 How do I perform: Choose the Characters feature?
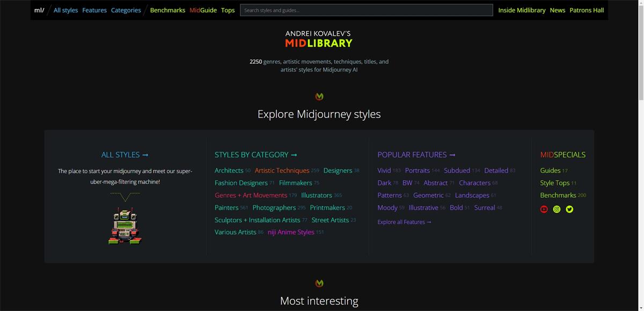pyautogui.click(x=474, y=183)
